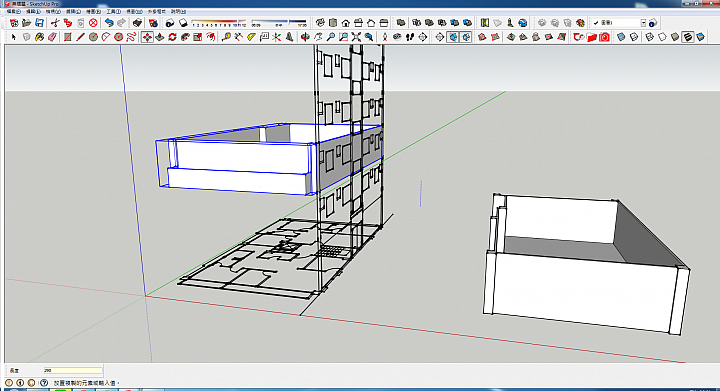Pick the Arc drawing tool
Image resolution: width=720 pixels, height=391 pixels.
coord(106,37)
